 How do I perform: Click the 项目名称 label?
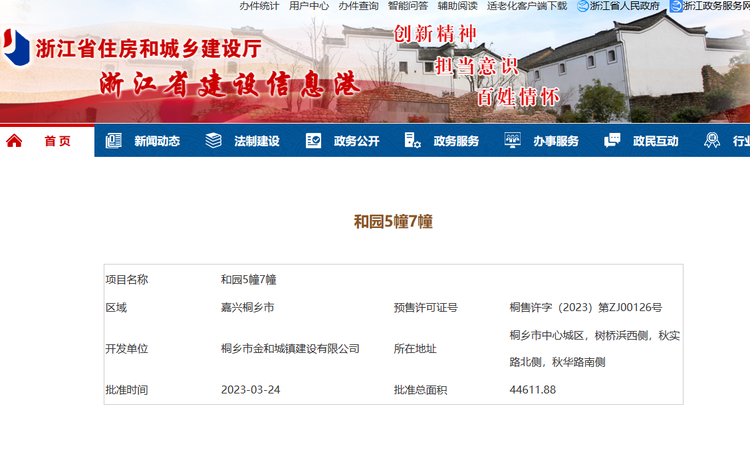tap(127, 279)
